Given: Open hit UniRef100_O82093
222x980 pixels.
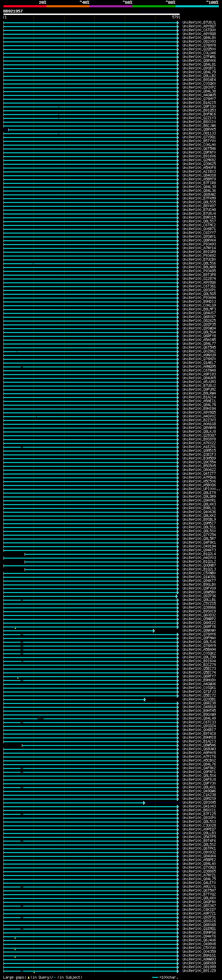Looking at the screenshot, I should (x=199, y=41).
